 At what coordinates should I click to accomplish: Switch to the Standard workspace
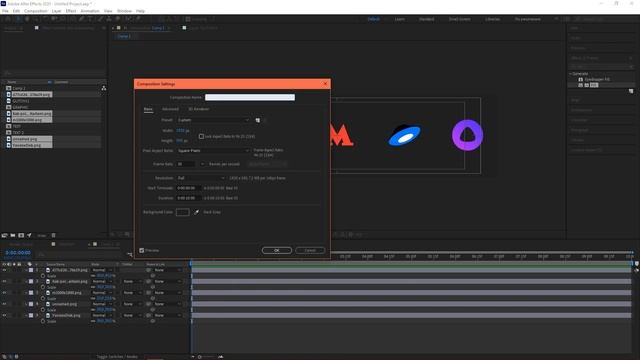click(427, 19)
